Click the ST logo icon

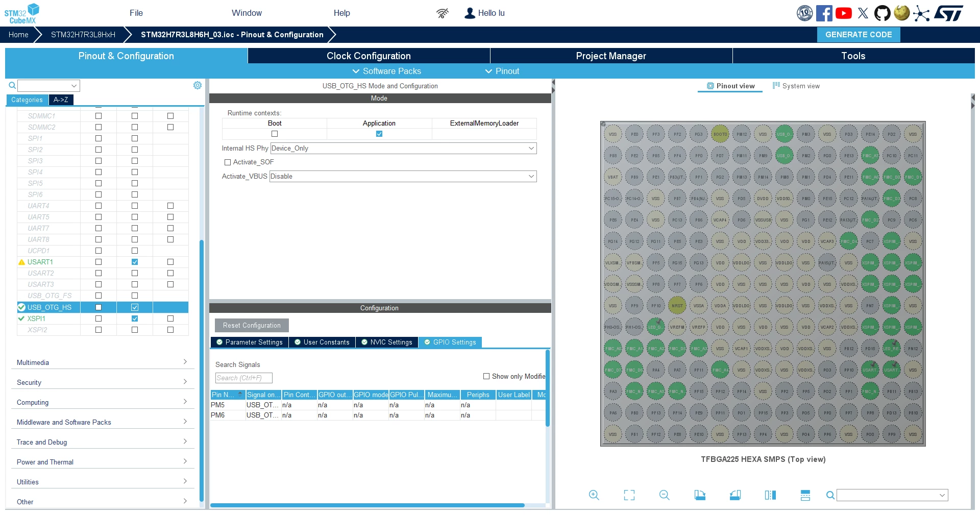pyautogui.click(x=949, y=13)
